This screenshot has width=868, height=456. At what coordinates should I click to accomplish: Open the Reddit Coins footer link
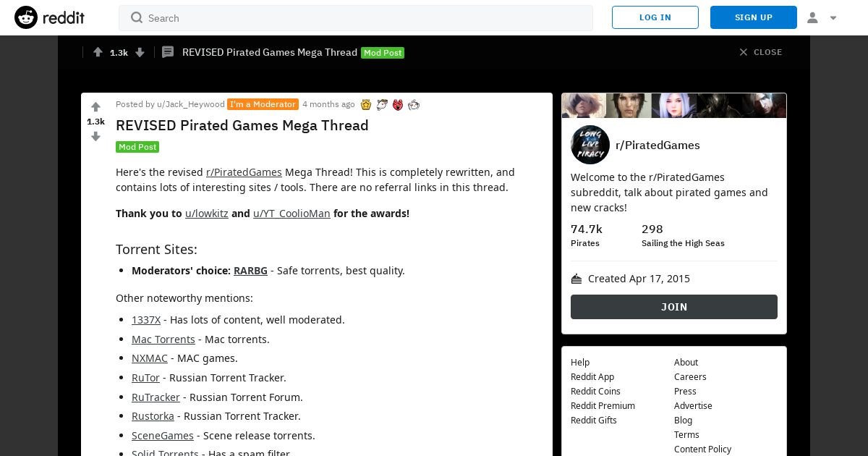[595, 392]
